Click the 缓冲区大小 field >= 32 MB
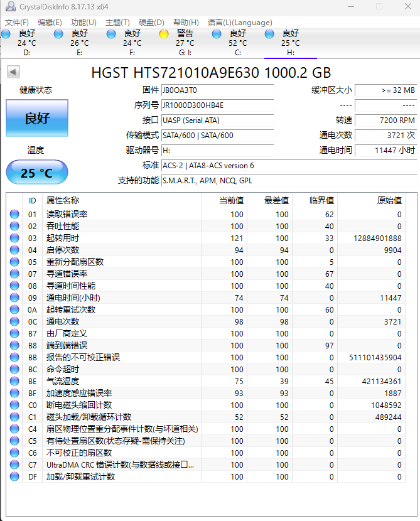The image size is (420, 521). (x=385, y=90)
